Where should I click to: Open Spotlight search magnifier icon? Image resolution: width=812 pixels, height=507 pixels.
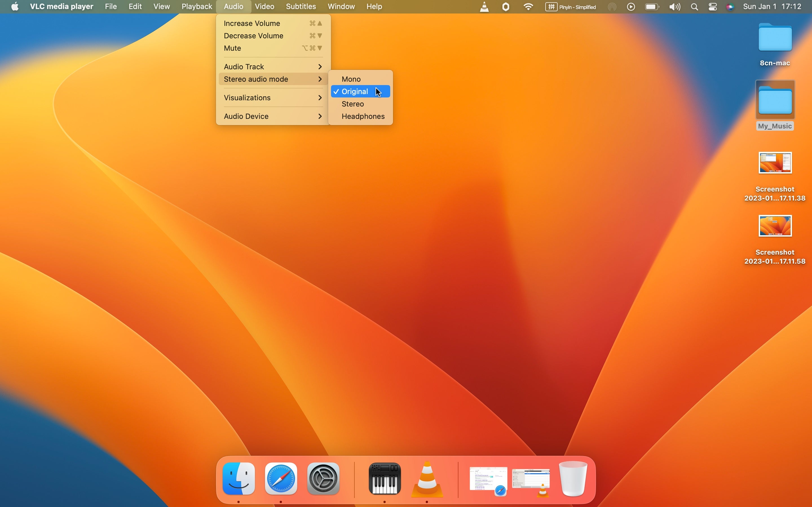point(694,7)
